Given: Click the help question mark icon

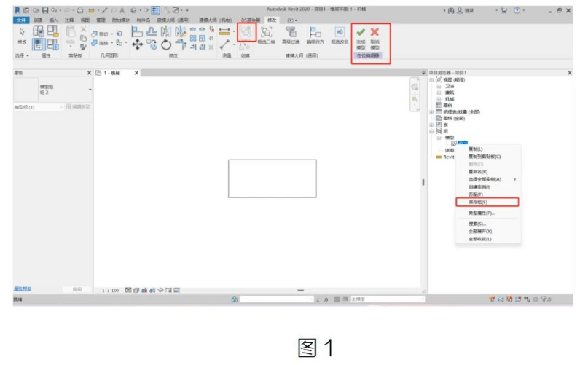Looking at the screenshot, I should [x=517, y=10].
